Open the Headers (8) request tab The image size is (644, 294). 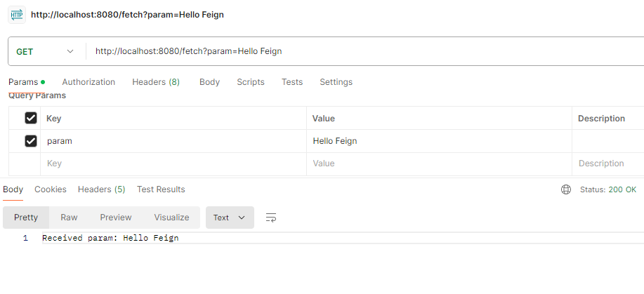[156, 82]
